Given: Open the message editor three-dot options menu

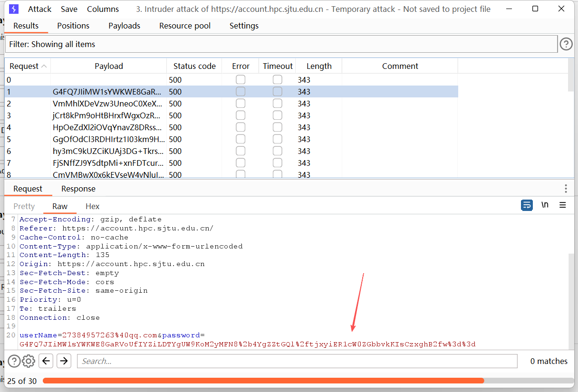Looking at the screenshot, I should [x=566, y=189].
